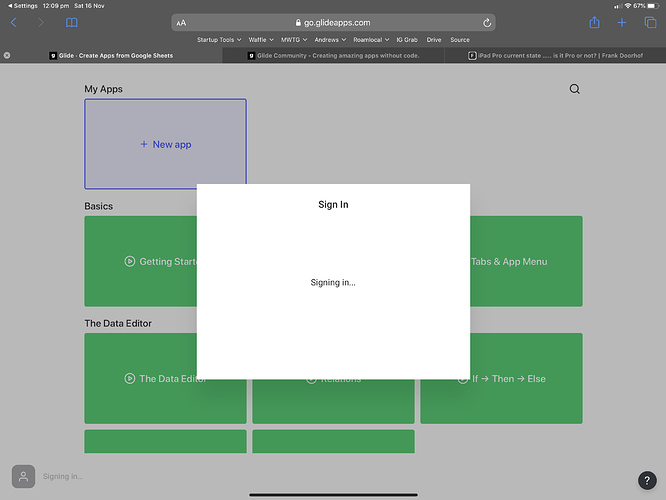Open the Source bookmark
Image resolution: width=666 pixels, height=500 pixels.
[x=460, y=40]
